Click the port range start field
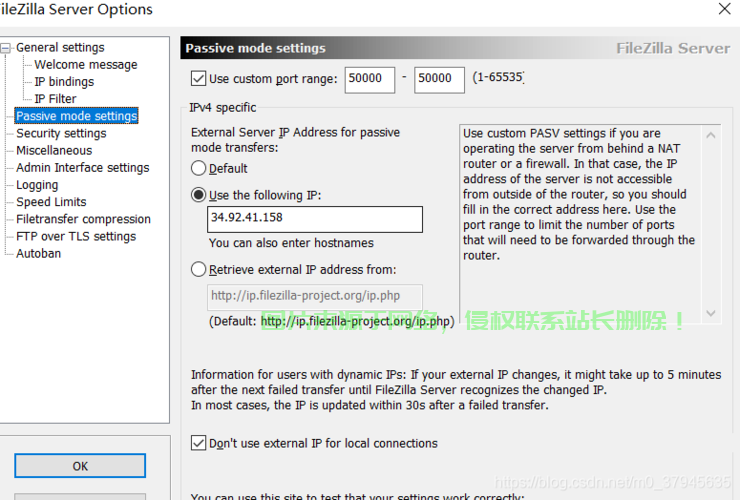 point(370,79)
